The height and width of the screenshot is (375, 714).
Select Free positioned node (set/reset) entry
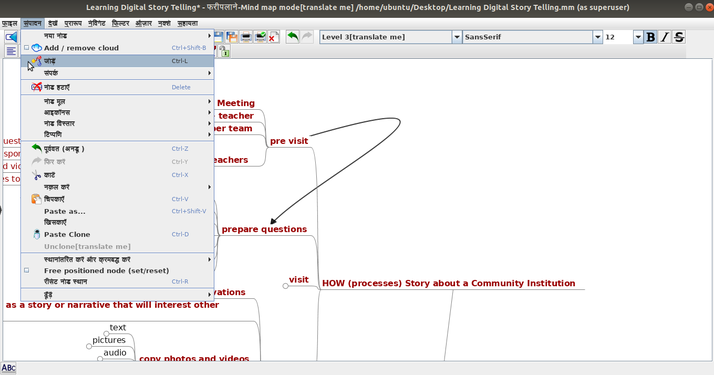[117, 270]
